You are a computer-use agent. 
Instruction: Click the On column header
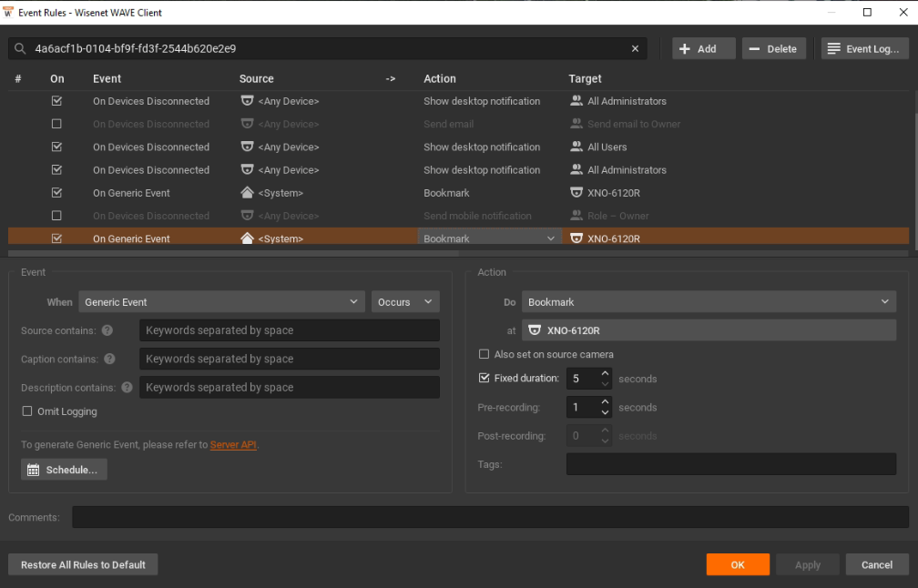click(57, 78)
